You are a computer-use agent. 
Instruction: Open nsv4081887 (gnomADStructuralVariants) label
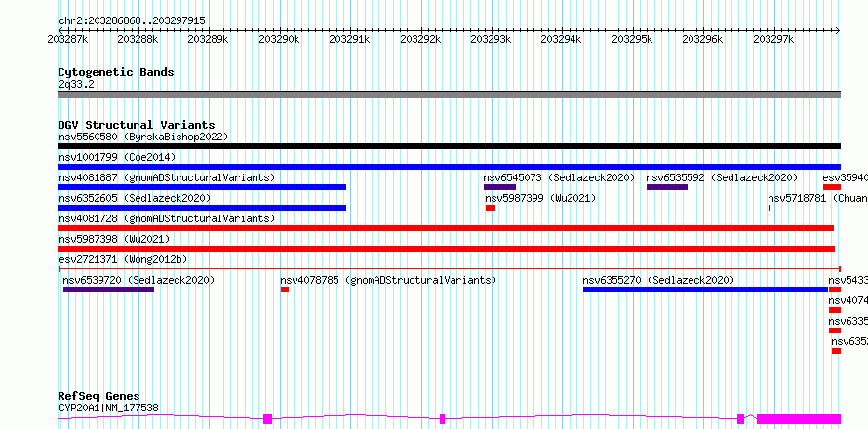click(x=167, y=177)
